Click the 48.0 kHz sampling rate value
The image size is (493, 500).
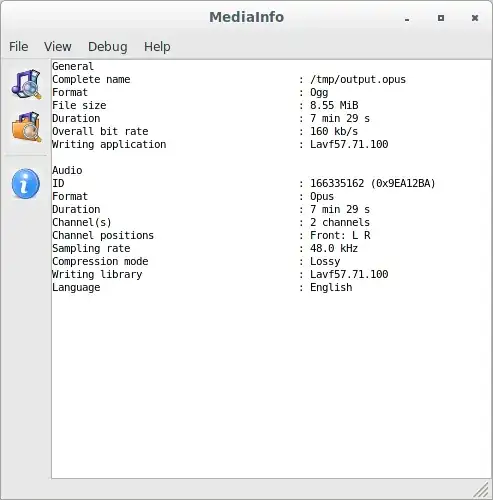point(334,248)
